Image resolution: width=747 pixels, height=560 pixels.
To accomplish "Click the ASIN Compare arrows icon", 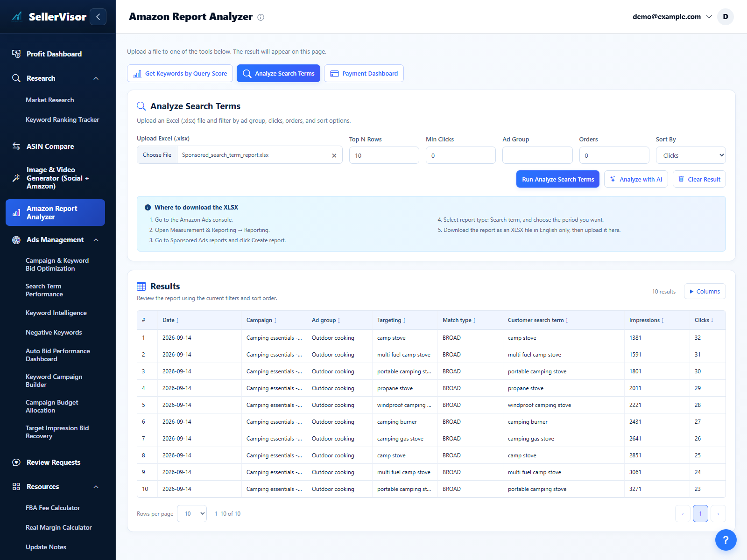I will tap(16, 146).
